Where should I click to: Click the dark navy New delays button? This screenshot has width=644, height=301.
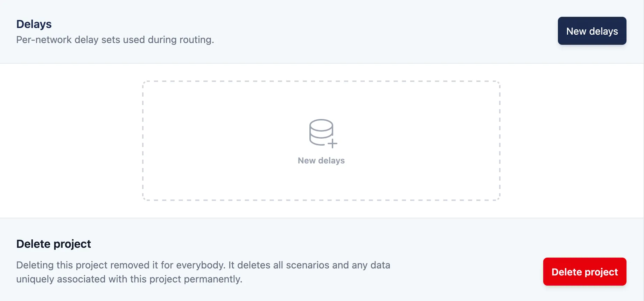click(592, 31)
